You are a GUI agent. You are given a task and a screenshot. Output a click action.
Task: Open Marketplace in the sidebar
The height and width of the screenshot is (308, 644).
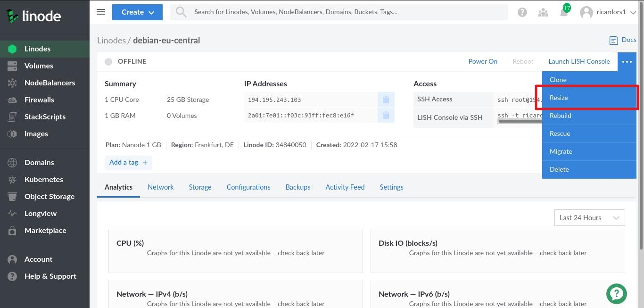pos(45,231)
